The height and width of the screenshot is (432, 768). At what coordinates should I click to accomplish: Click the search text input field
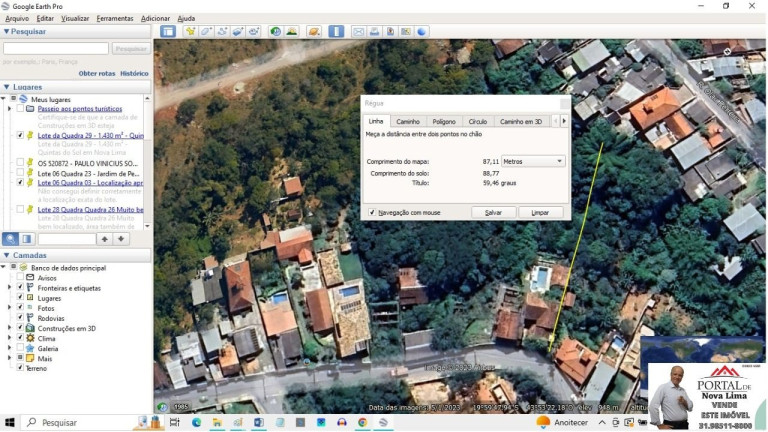coord(56,48)
